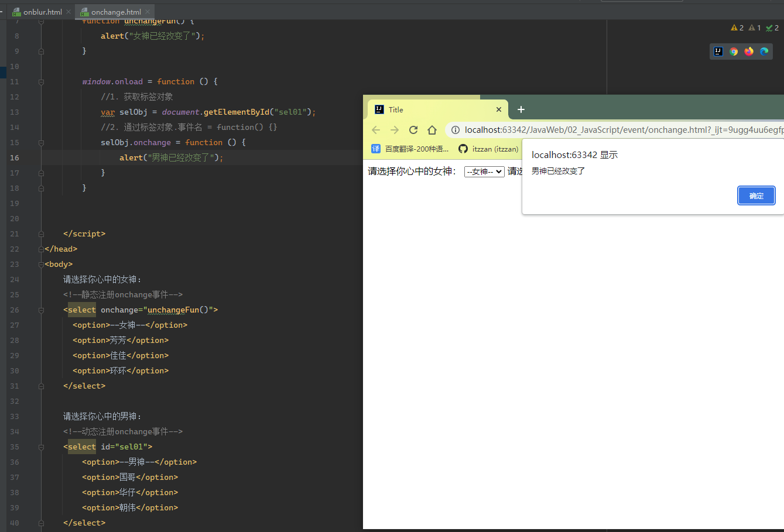Open the --女神-- select dropdown
784x532 pixels.
click(484, 171)
